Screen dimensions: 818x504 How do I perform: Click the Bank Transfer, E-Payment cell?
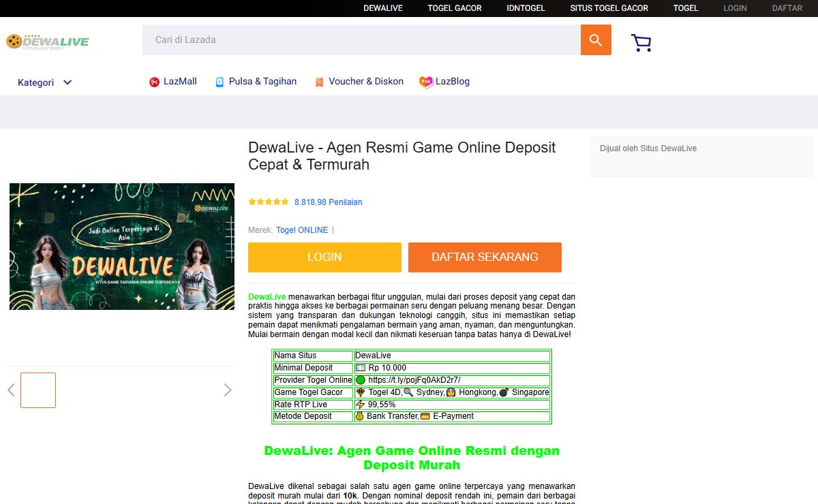452,416
